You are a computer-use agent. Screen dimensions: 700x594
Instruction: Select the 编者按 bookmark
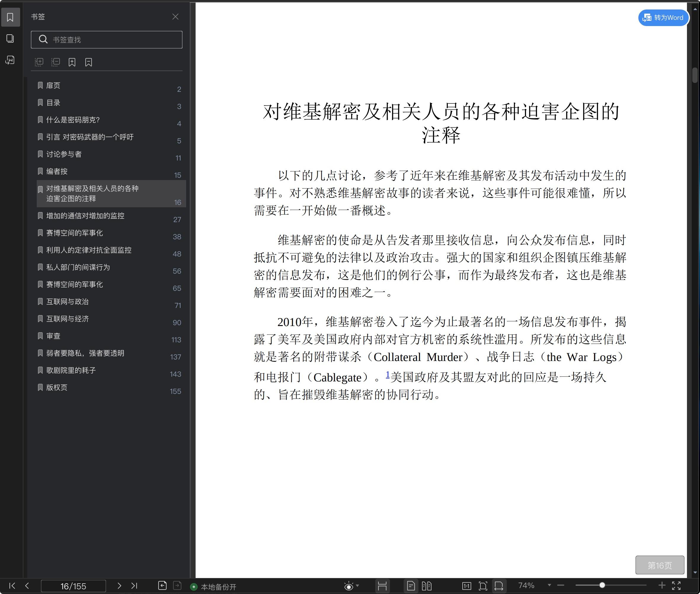tap(111, 171)
